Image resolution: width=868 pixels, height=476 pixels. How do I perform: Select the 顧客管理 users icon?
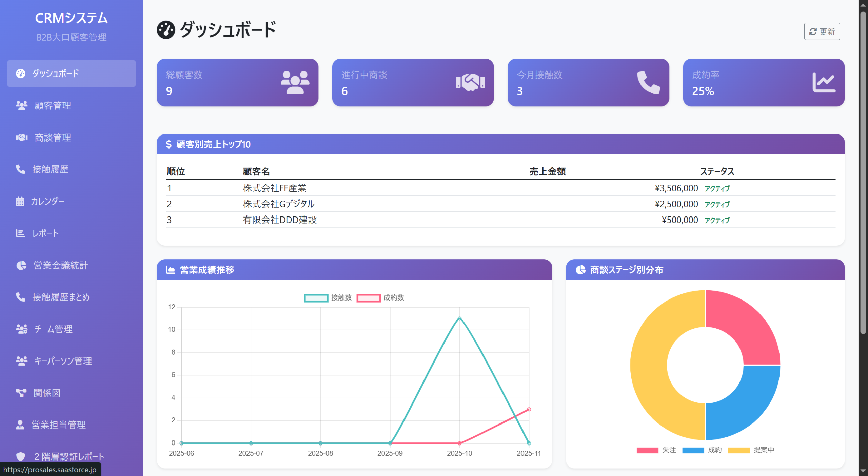click(21, 105)
